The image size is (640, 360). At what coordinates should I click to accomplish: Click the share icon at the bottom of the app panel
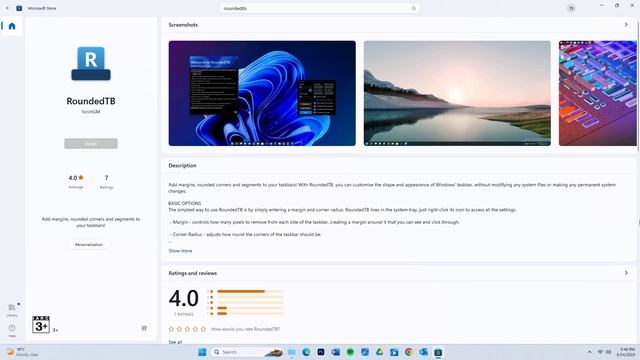(x=144, y=328)
